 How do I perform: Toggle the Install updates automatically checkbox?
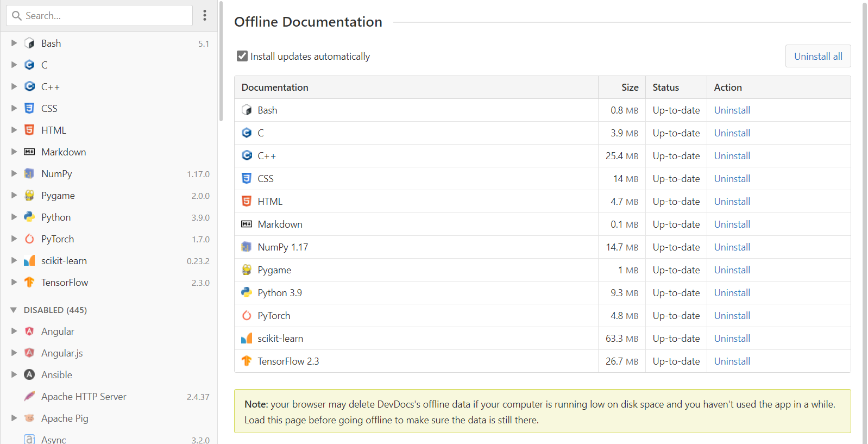[242, 56]
